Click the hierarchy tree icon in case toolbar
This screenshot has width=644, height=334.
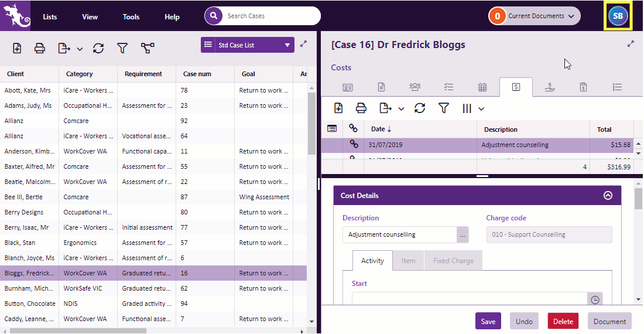[x=148, y=49]
